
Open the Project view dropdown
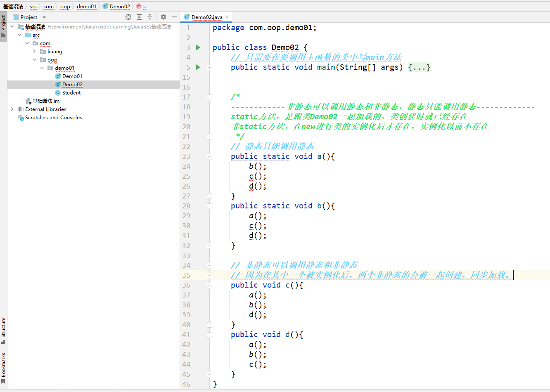pyautogui.click(x=44, y=17)
